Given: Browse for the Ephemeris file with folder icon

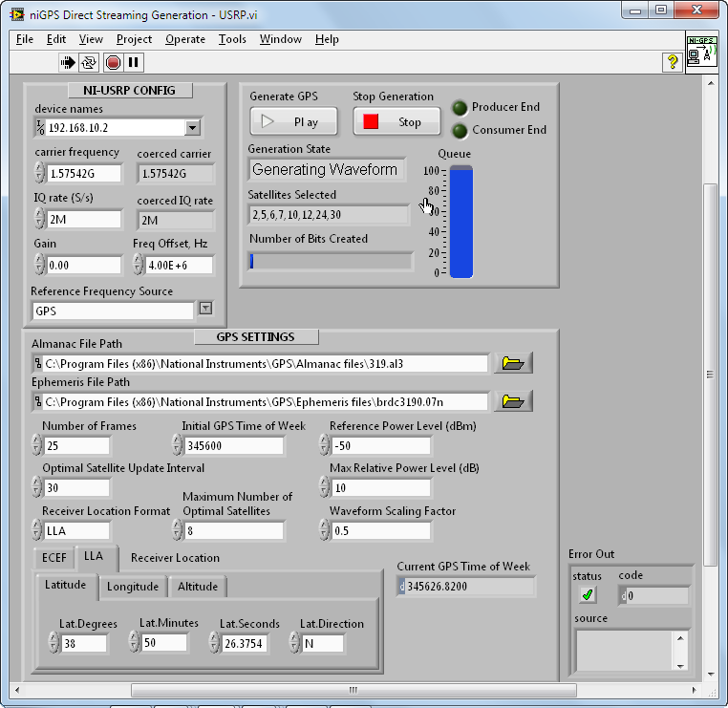Looking at the screenshot, I should pos(513,401).
